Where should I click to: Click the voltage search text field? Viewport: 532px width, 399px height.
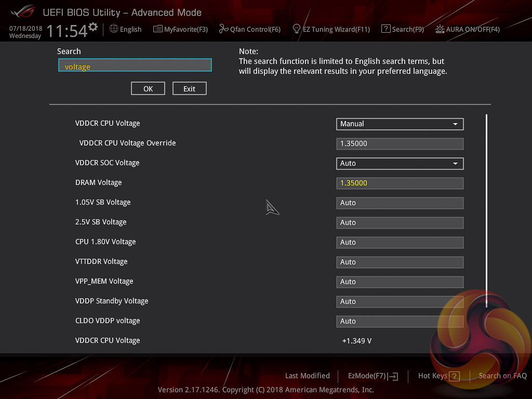coord(135,65)
